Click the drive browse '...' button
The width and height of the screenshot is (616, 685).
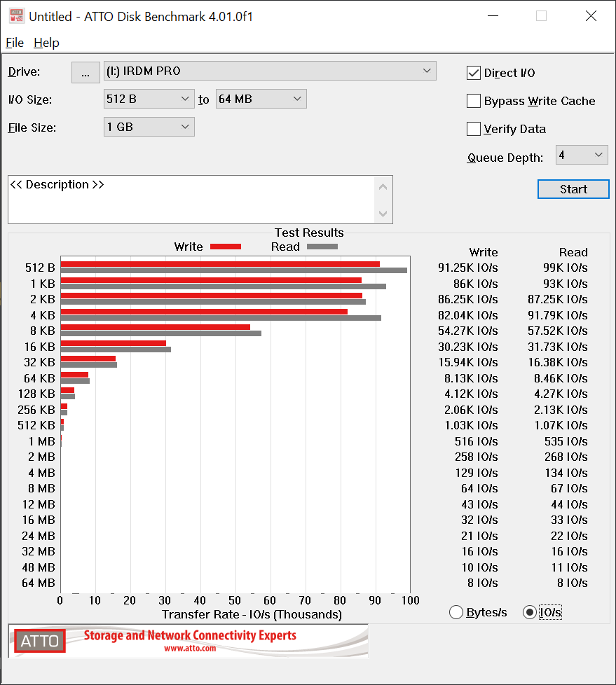85,71
